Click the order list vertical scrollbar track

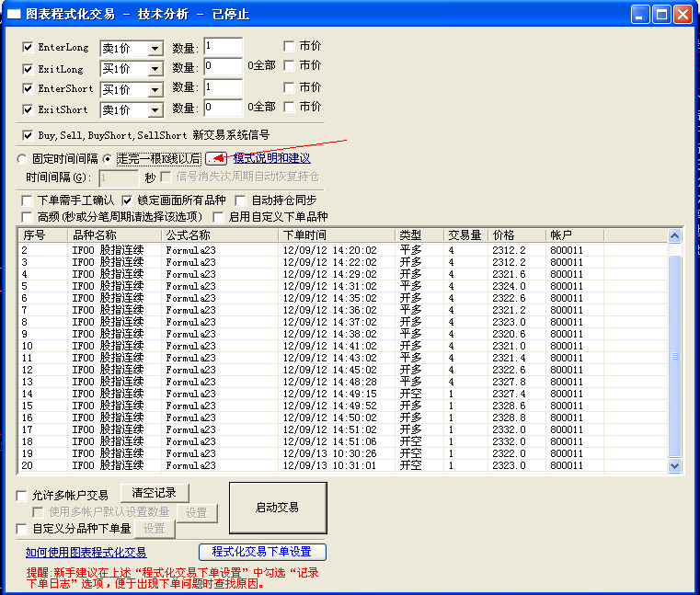[x=675, y=405]
